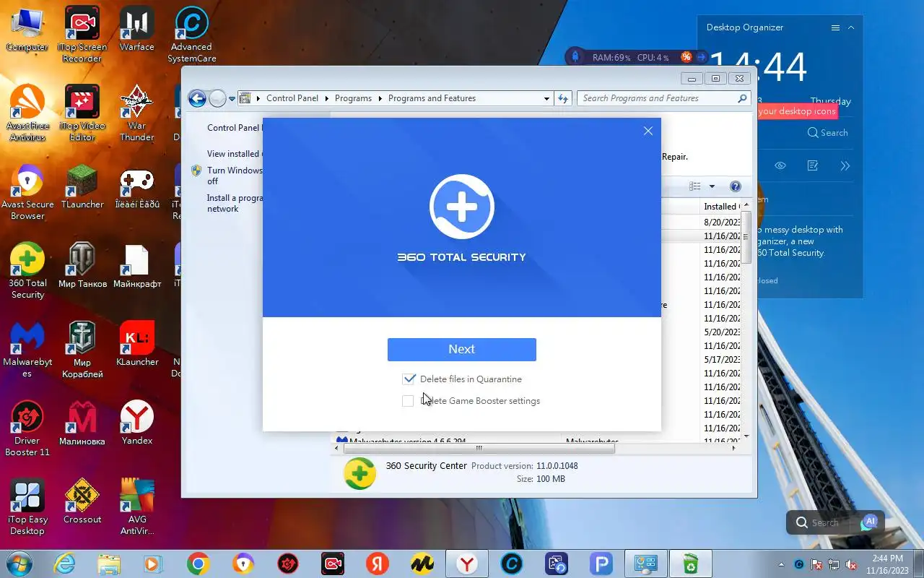Click the arrow icon on RAM widget

point(701,57)
